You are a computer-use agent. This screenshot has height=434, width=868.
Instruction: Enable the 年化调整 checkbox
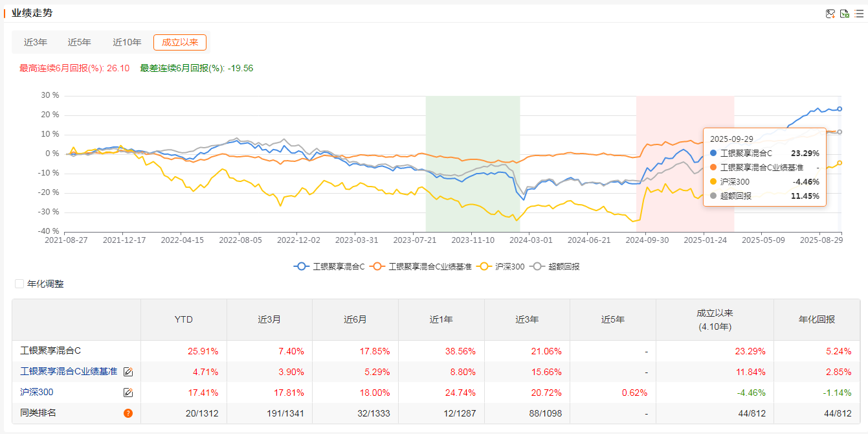tap(19, 284)
